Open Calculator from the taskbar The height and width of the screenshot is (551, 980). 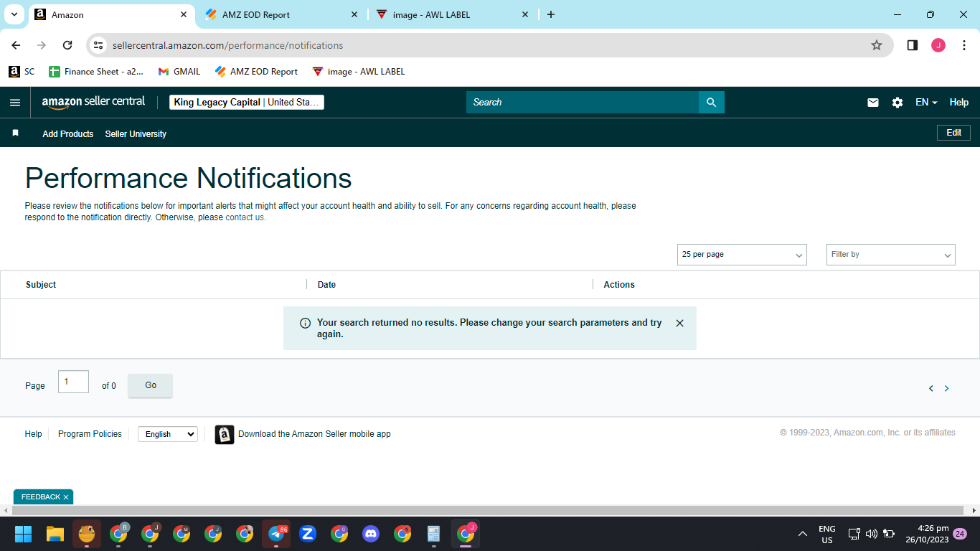click(434, 534)
